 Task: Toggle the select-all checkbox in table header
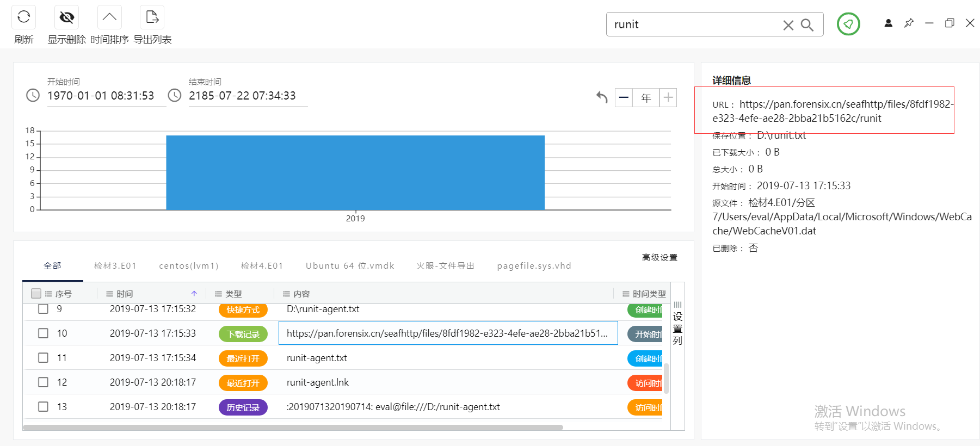(36, 294)
